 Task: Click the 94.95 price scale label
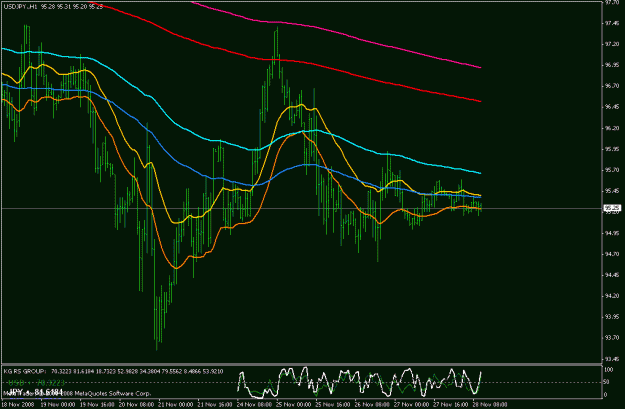(x=612, y=233)
